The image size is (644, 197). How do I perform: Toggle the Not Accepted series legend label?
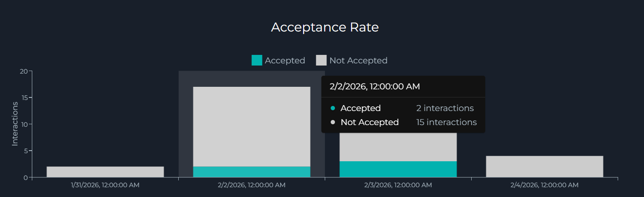(x=358, y=60)
